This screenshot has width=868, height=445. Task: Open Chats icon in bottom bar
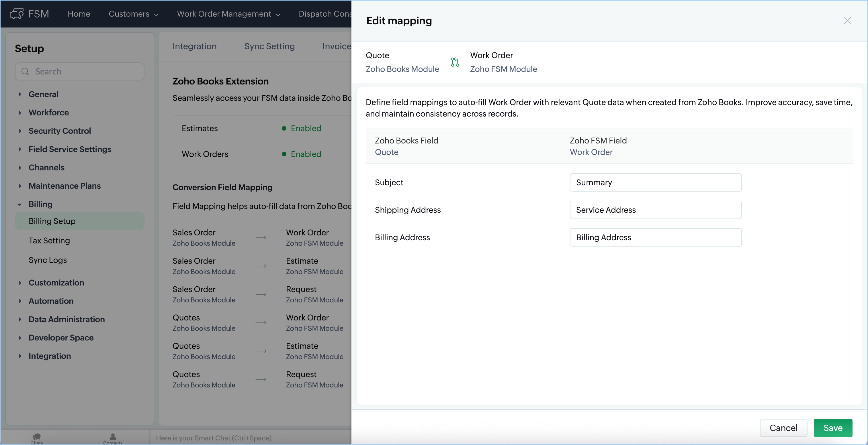click(x=37, y=438)
